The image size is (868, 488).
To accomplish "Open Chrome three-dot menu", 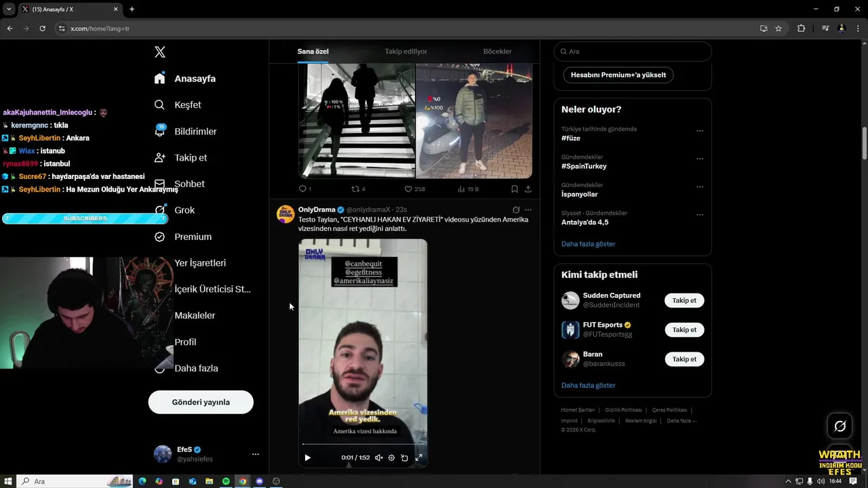I will (x=858, y=28).
